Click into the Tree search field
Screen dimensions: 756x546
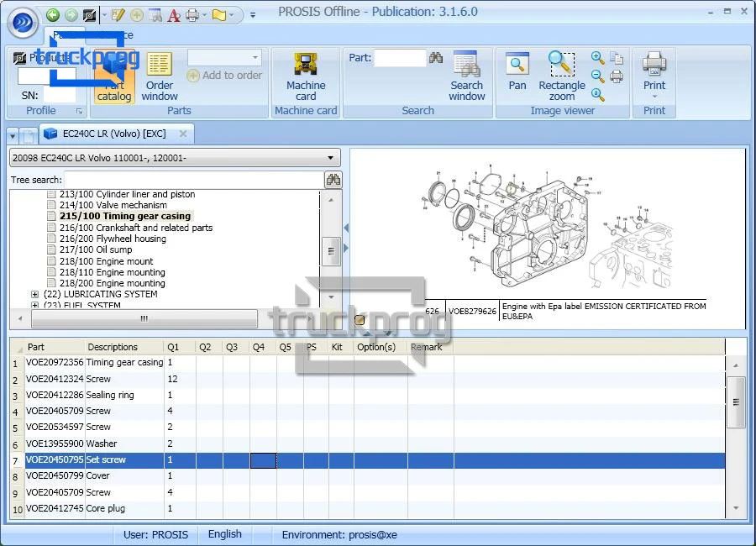click(x=194, y=180)
